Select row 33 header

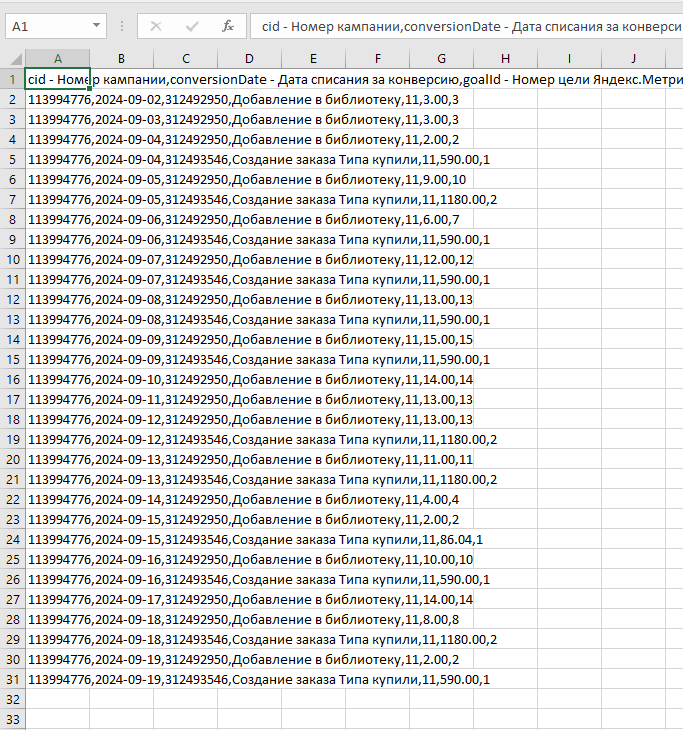click(x=12, y=719)
